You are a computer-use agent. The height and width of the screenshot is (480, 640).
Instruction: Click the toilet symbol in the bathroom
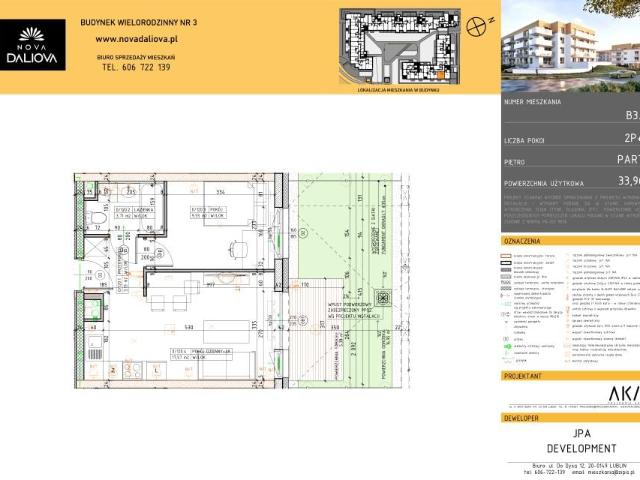pyautogui.click(x=94, y=217)
